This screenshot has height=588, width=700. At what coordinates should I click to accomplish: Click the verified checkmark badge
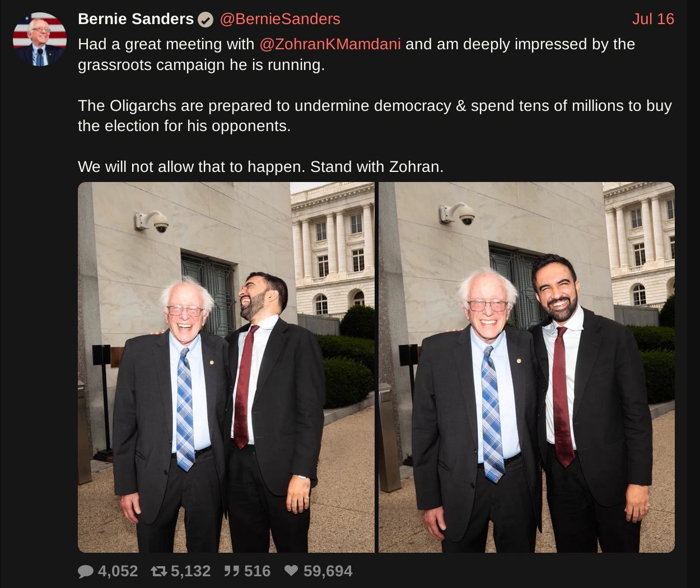(x=206, y=20)
